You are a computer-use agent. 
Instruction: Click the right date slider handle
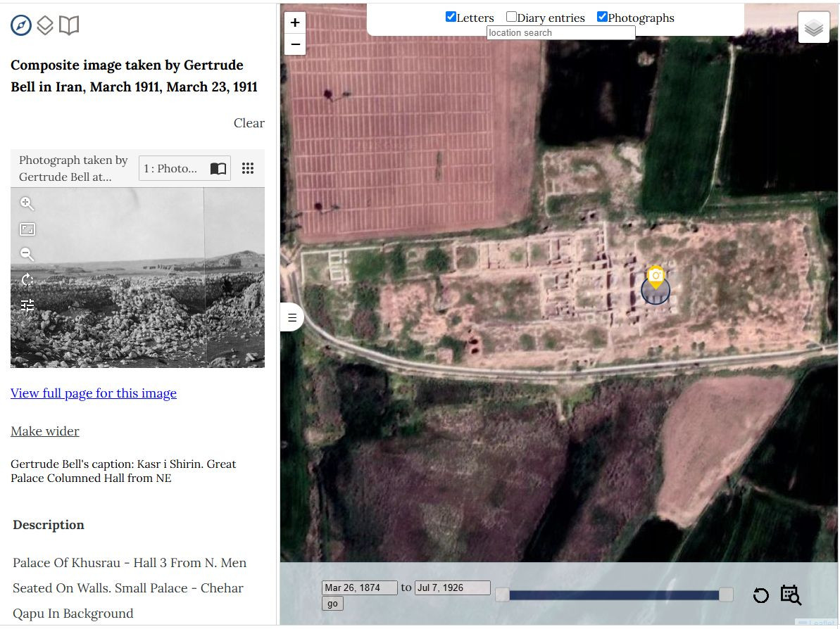pyautogui.click(x=726, y=595)
